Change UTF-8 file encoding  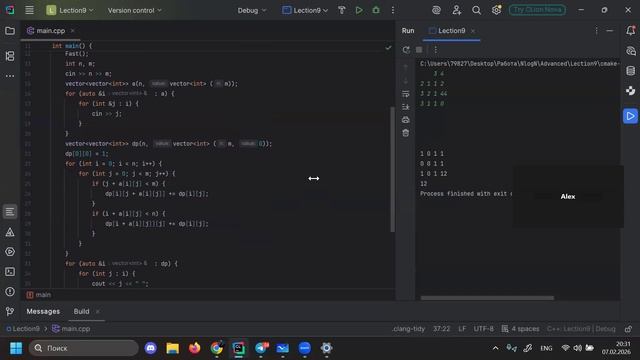(x=483, y=329)
